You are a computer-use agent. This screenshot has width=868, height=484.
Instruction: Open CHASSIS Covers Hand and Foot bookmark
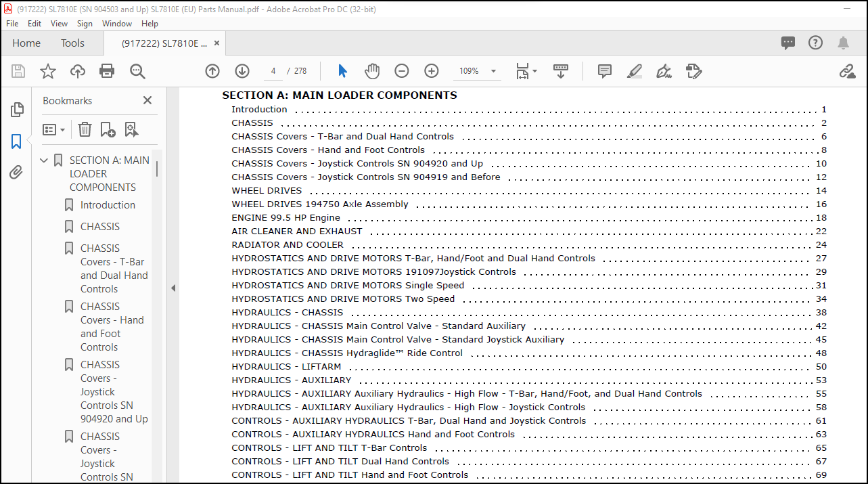(112, 327)
